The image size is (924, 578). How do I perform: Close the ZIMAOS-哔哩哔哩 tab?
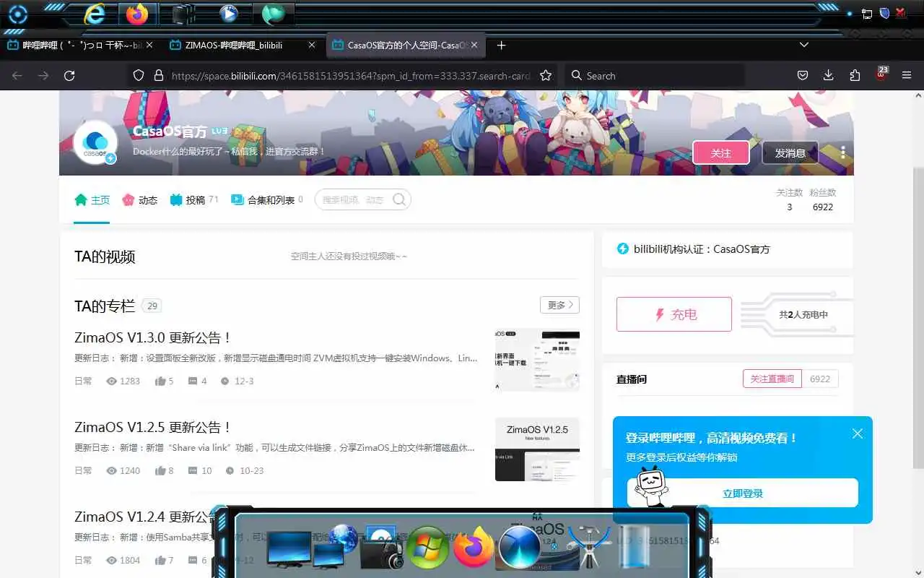312,45
